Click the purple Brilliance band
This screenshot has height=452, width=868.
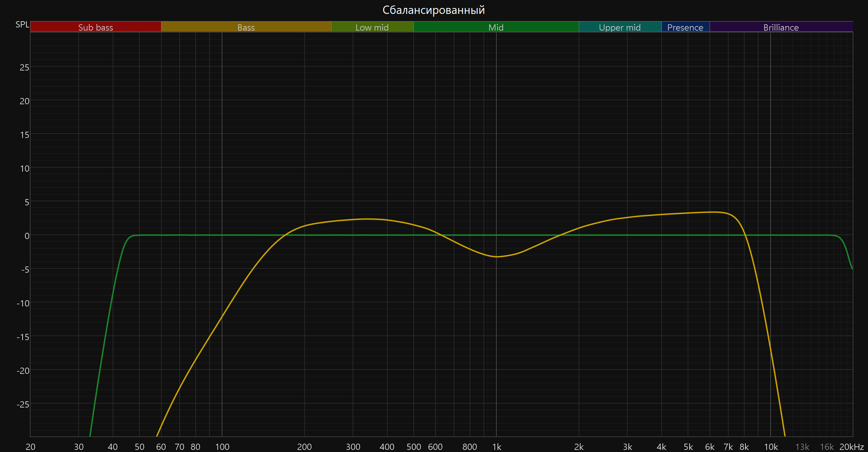(x=781, y=27)
